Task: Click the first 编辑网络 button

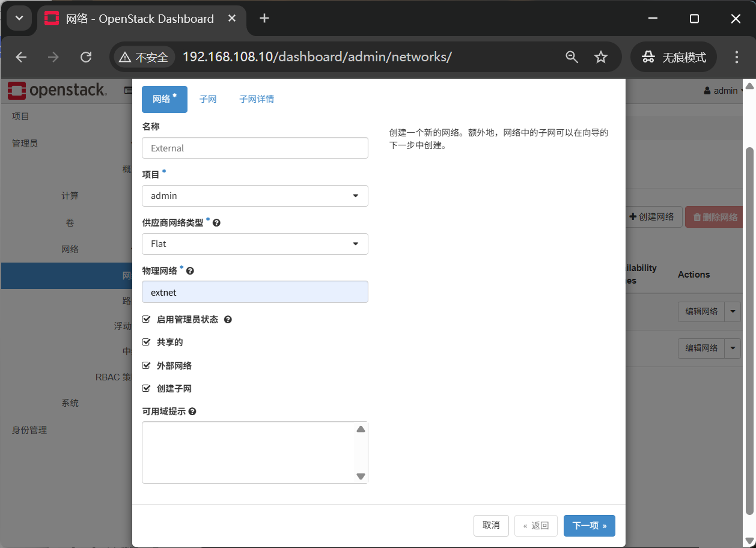Action: [x=701, y=311]
